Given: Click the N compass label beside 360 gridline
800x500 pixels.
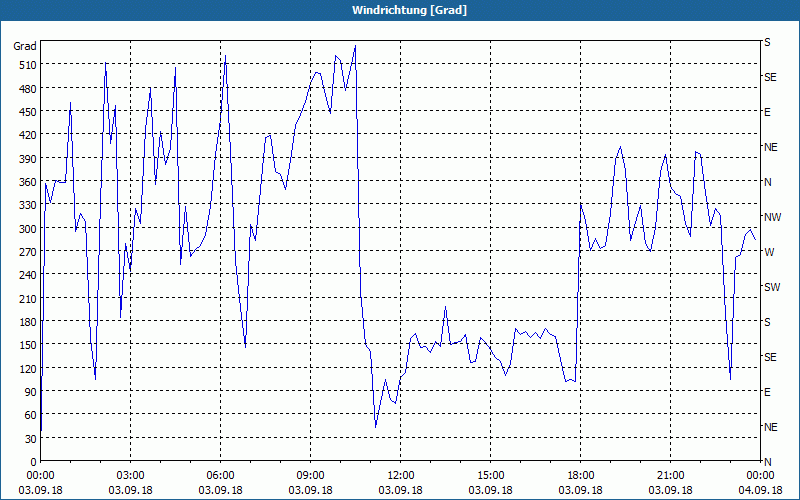Looking at the screenshot, I should pos(767,182).
